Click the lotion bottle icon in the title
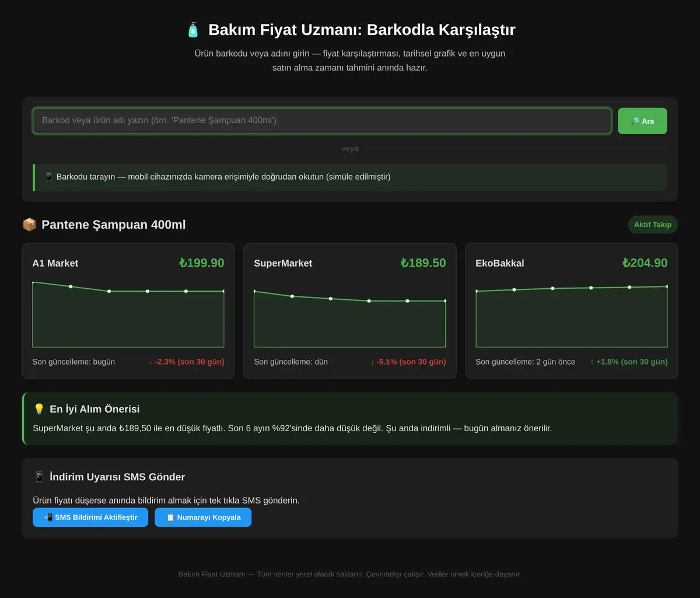Viewport: 700px width, 598px height. 193,30
